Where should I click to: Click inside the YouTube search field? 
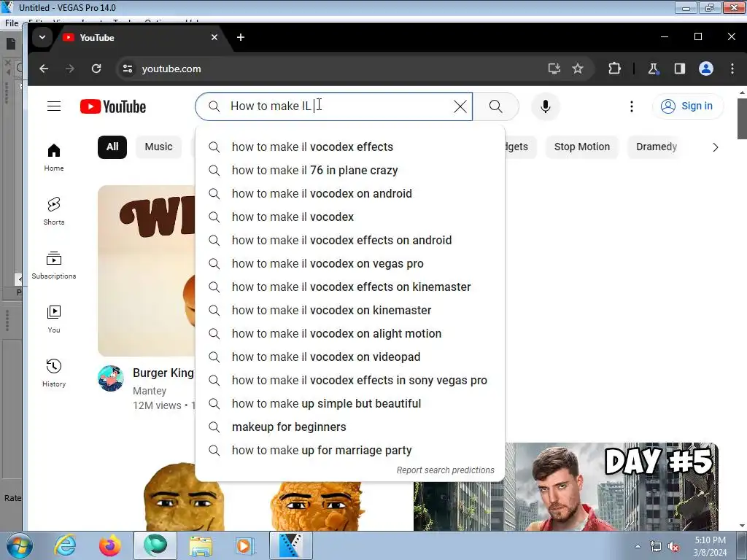tap(333, 106)
